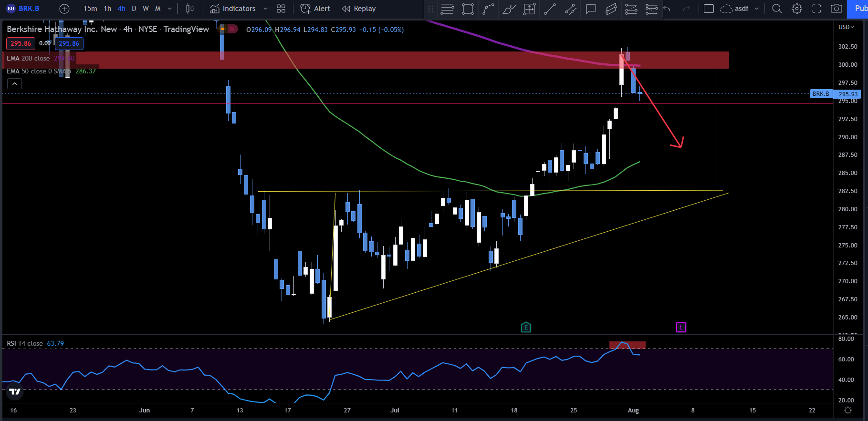This screenshot has height=421, width=868.
Task: Select the curve drawing tool
Action: 488,9
